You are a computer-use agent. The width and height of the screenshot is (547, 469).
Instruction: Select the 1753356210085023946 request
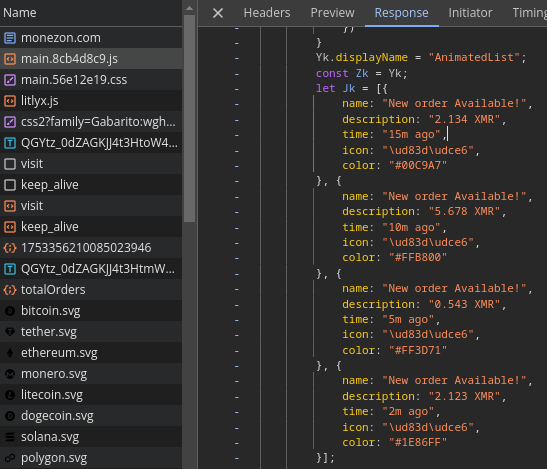(x=91, y=248)
